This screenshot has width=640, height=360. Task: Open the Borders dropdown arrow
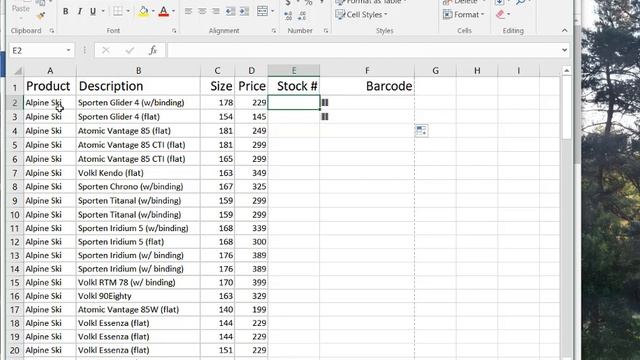point(127,12)
